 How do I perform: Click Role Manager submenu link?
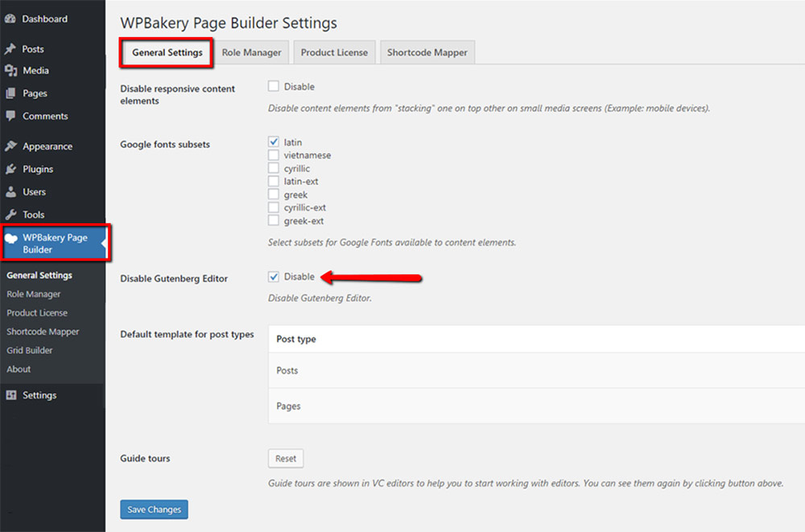tap(33, 295)
